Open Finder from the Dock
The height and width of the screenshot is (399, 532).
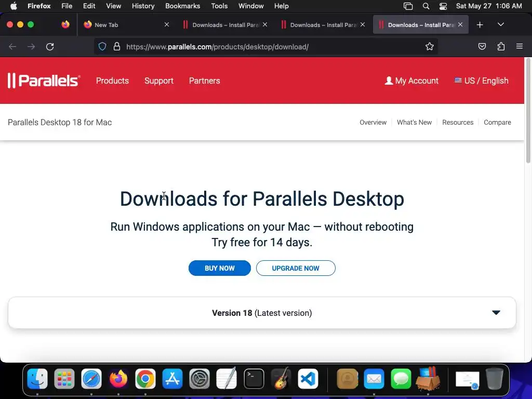click(37, 379)
